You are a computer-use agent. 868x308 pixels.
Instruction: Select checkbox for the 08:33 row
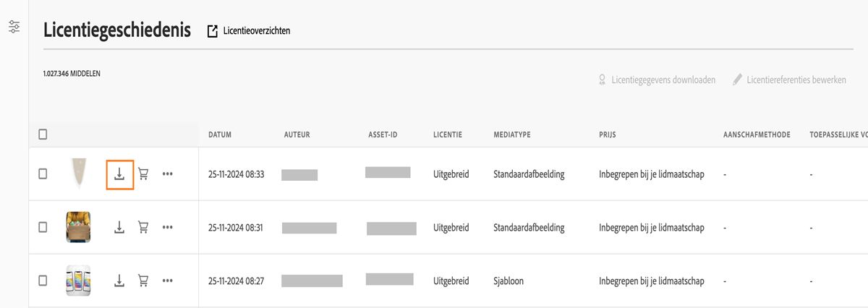click(43, 174)
